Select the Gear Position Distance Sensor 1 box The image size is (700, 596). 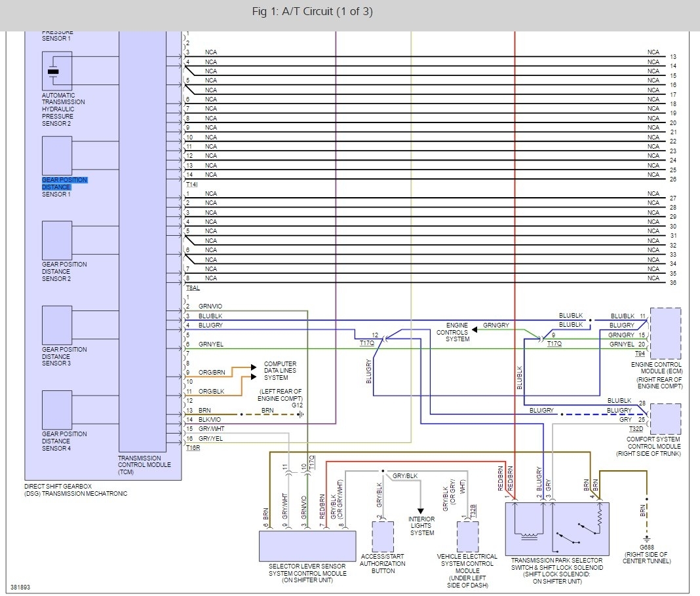point(57,156)
